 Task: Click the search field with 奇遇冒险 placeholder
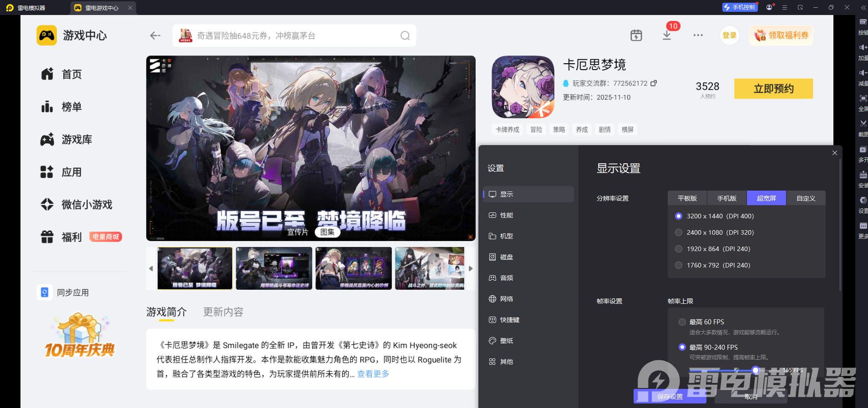click(x=294, y=35)
